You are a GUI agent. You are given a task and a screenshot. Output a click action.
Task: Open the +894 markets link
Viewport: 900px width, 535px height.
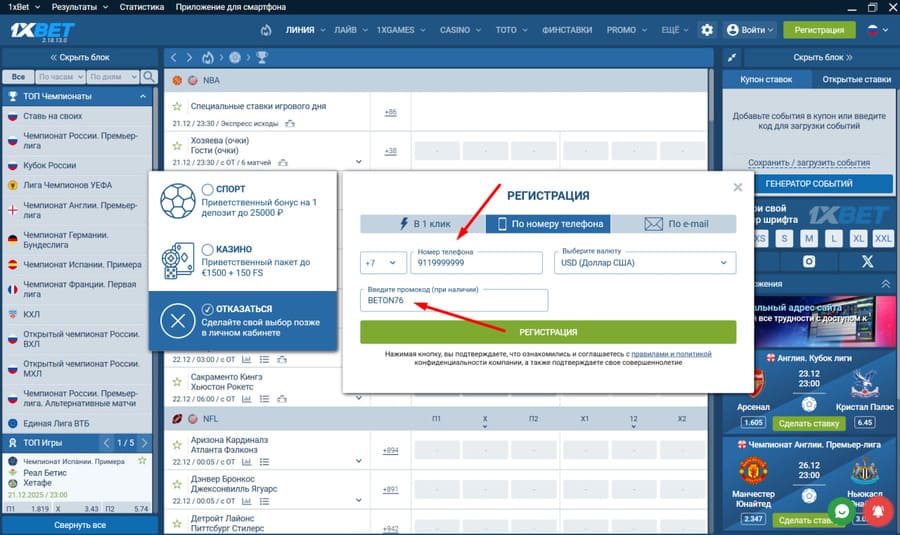tap(390, 450)
